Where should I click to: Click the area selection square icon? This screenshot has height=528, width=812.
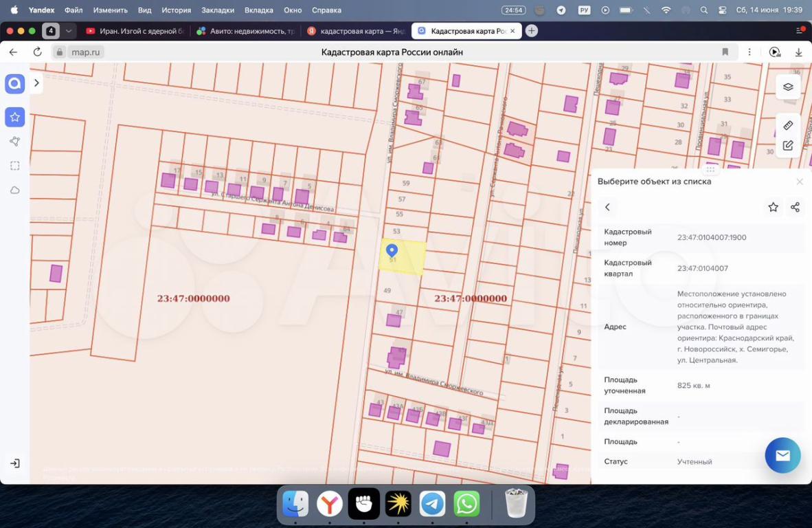pos(14,166)
